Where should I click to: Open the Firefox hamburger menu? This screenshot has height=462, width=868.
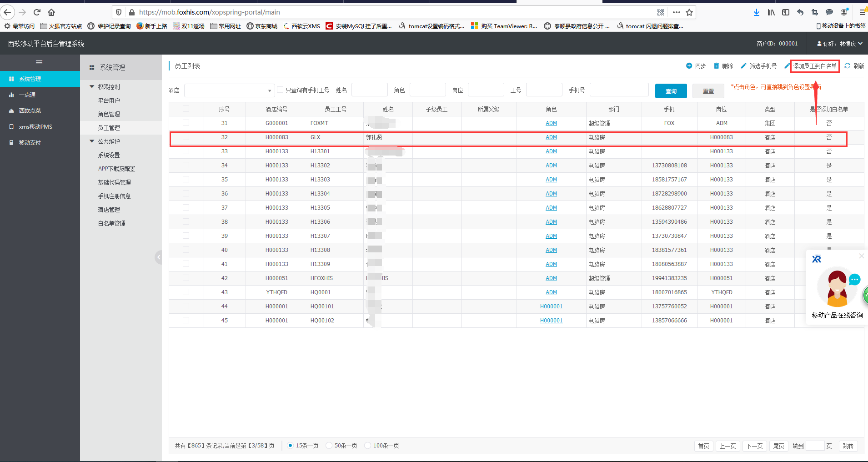tap(862, 12)
